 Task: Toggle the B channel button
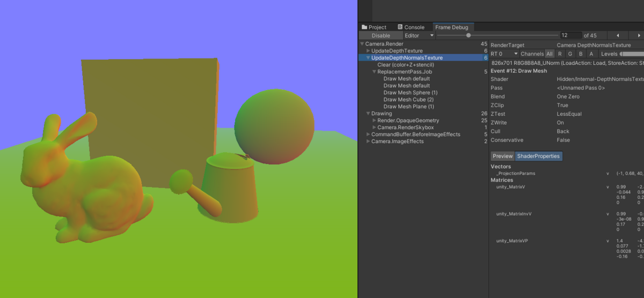point(580,54)
